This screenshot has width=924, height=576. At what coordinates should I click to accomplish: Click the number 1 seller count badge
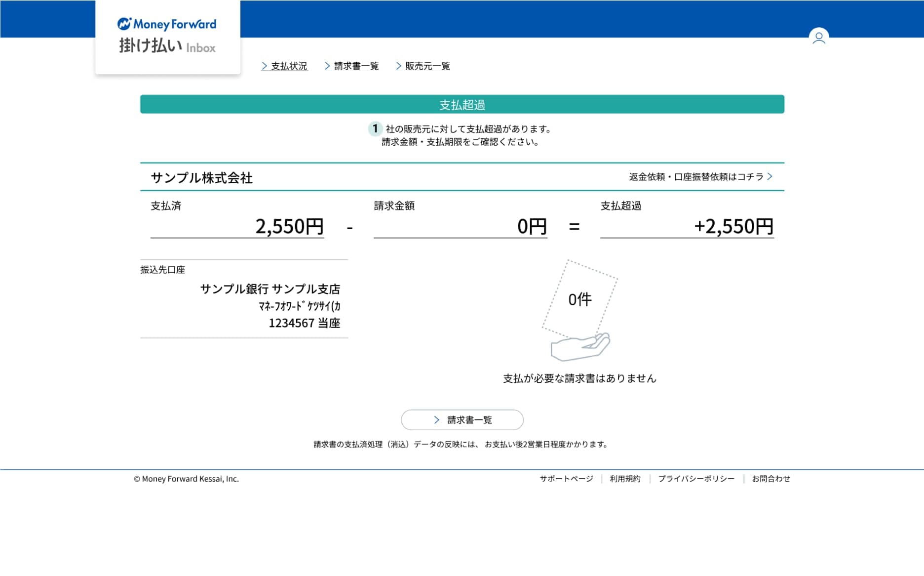375,129
